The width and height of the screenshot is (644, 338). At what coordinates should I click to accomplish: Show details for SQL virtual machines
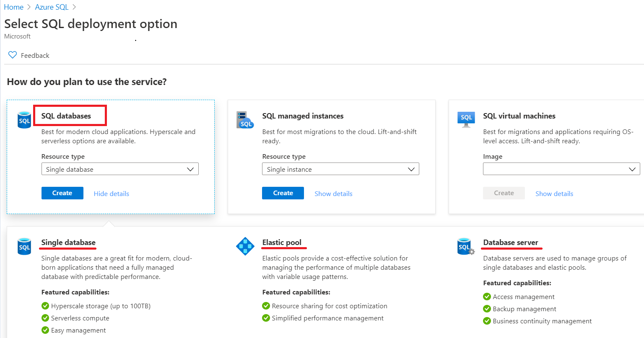pyautogui.click(x=554, y=194)
